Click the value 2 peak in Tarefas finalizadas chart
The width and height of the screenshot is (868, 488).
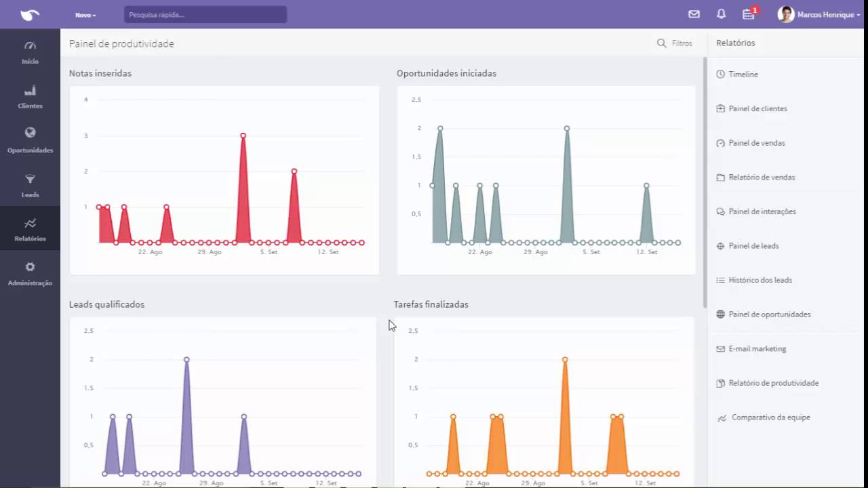(x=565, y=360)
